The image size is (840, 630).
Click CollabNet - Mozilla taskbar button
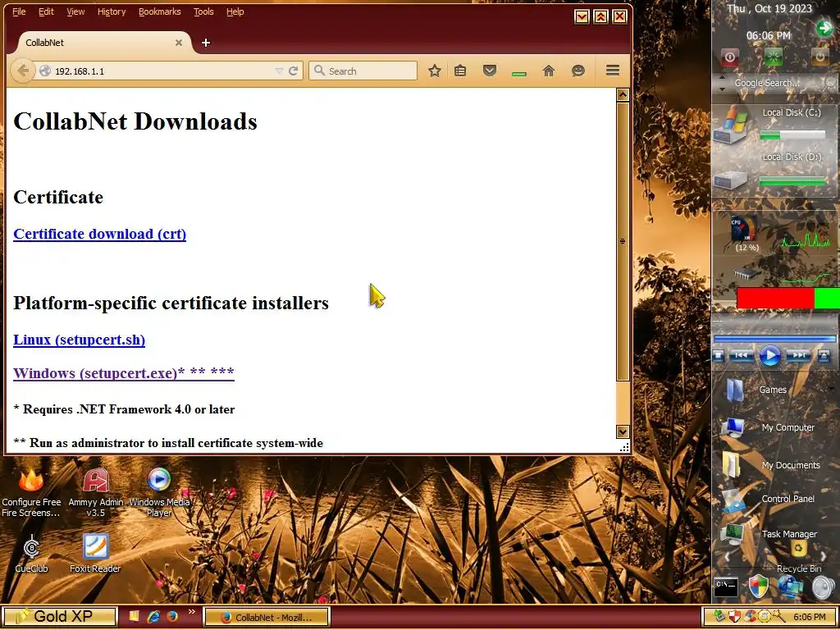pyautogui.click(x=266, y=617)
